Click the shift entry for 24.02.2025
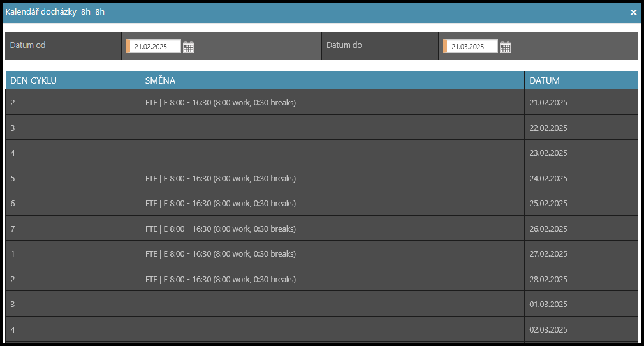 pos(221,179)
